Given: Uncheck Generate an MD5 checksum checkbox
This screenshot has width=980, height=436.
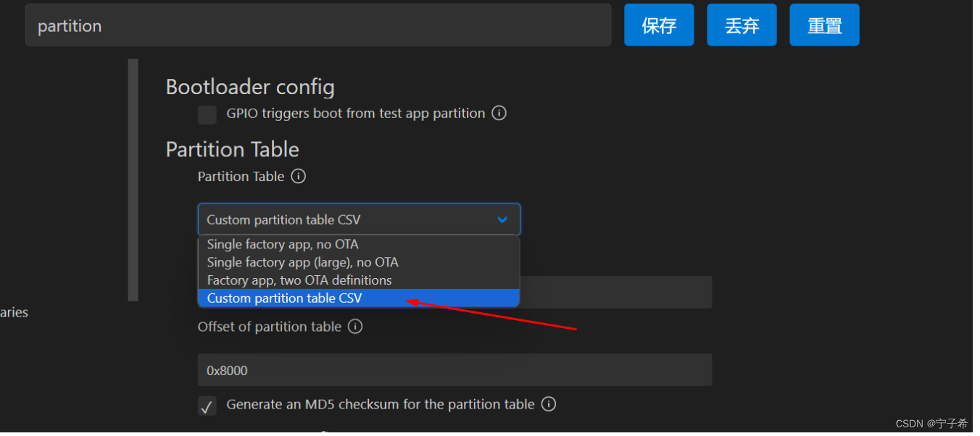Looking at the screenshot, I should tap(207, 406).
